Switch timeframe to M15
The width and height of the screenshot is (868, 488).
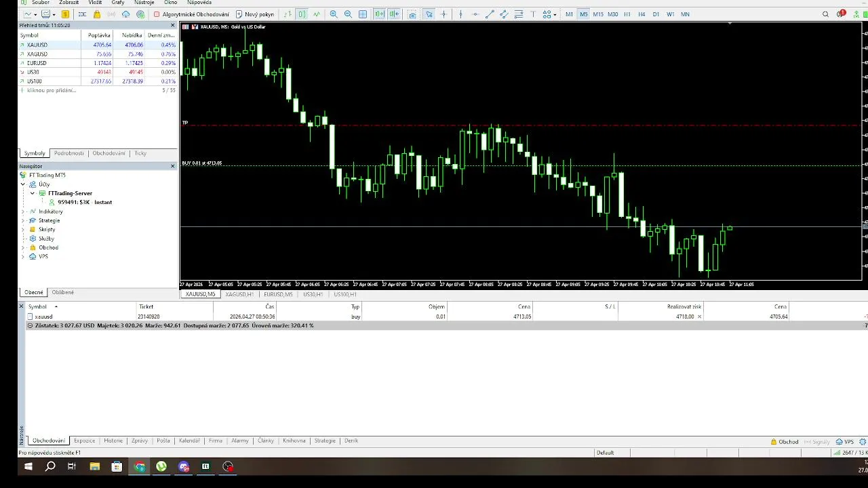598,14
